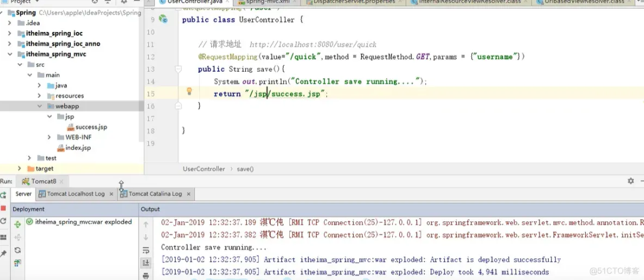Rerun the Tomcat8 server
Screen dimensions: 644x280
coord(3,195)
